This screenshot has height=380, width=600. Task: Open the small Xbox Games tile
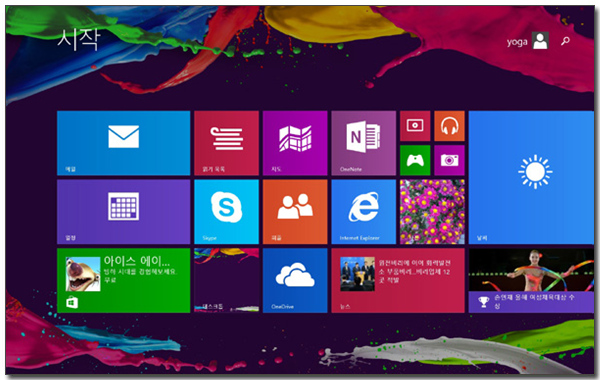pyautogui.click(x=415, y=160)
